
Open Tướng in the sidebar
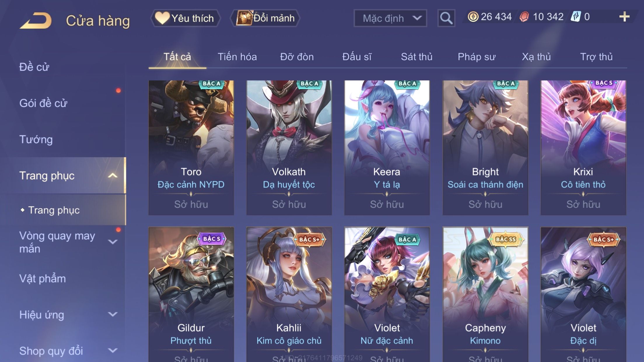pos(36,140)
